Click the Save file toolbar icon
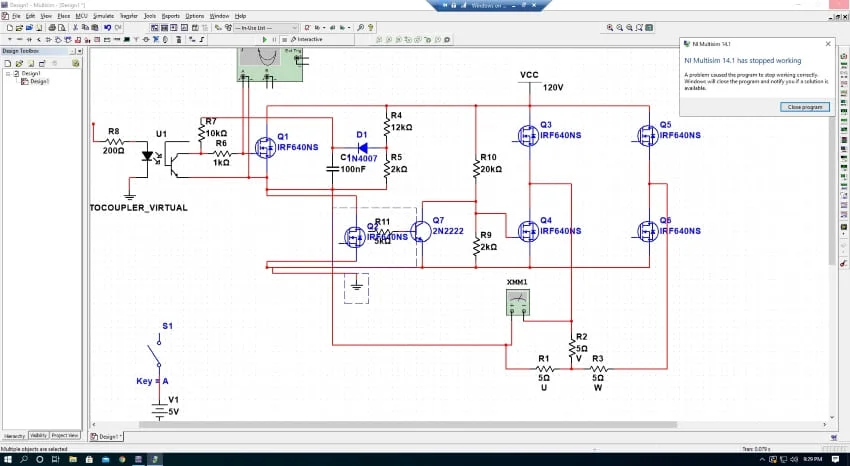 26,28
